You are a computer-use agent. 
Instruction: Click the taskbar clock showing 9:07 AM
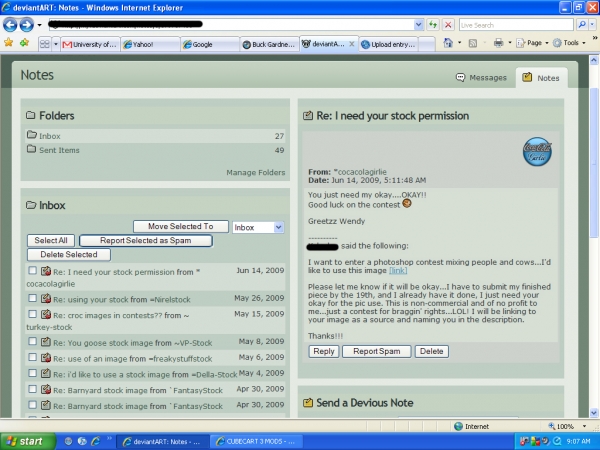[x=578, y=441]
